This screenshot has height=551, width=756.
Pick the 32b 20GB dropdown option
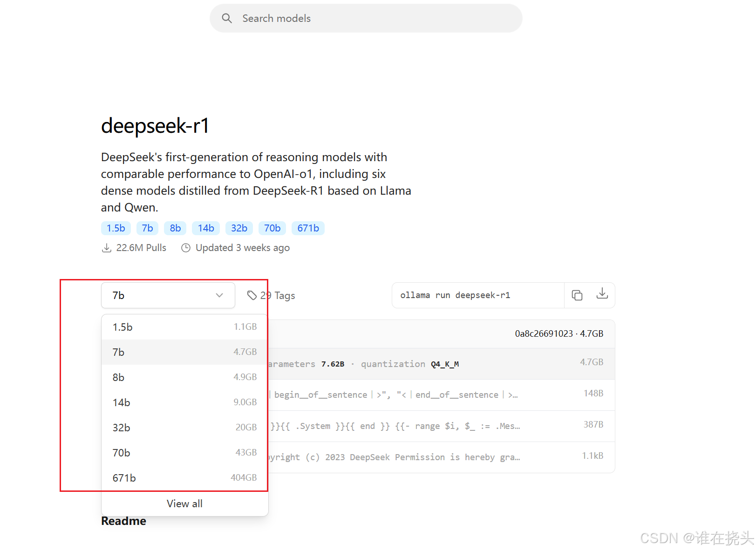point(184,428)
